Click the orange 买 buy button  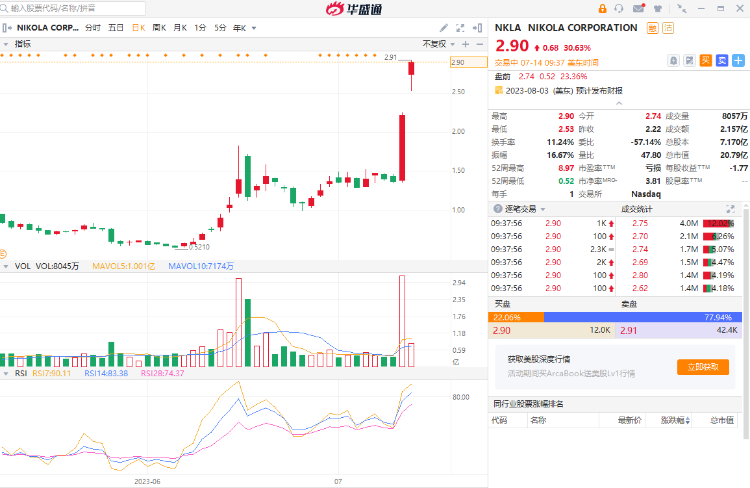pos(706,61)
